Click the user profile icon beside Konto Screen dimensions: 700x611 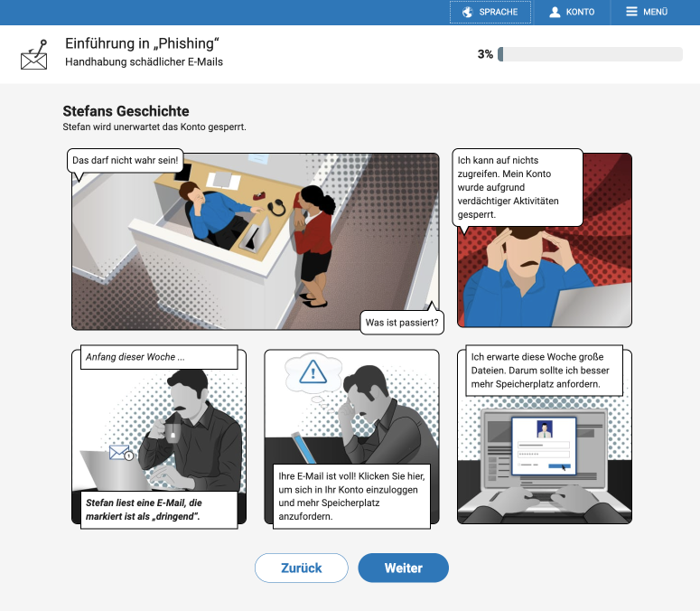coord(555,13)
